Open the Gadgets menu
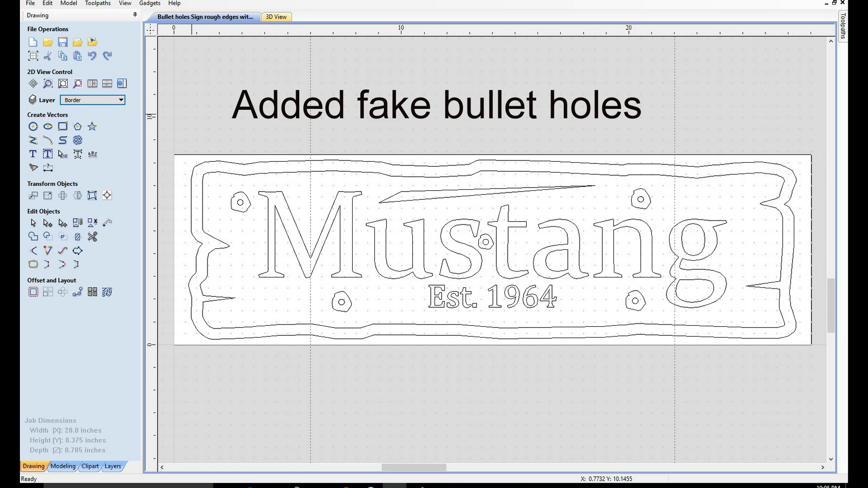 150,3
